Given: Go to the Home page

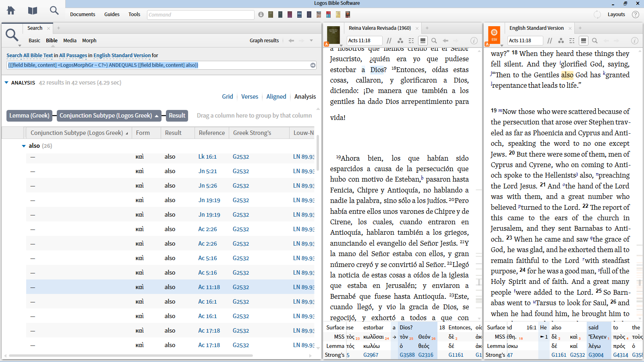Looking at the screenshot, I should tap(11, 10).
